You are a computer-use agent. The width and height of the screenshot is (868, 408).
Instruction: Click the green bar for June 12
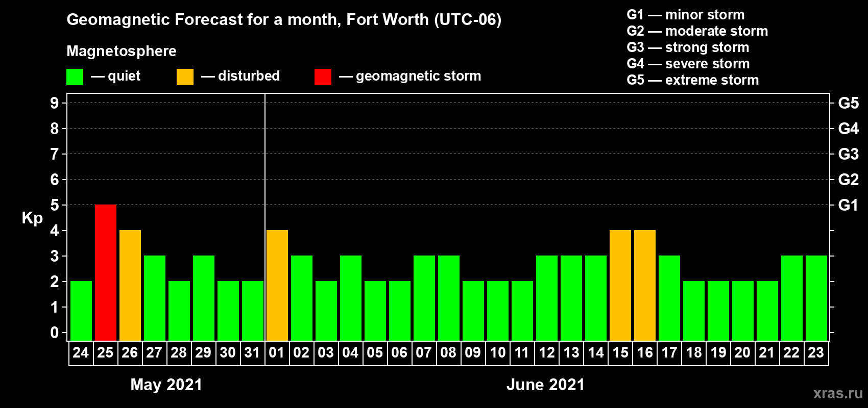[547, 298]
